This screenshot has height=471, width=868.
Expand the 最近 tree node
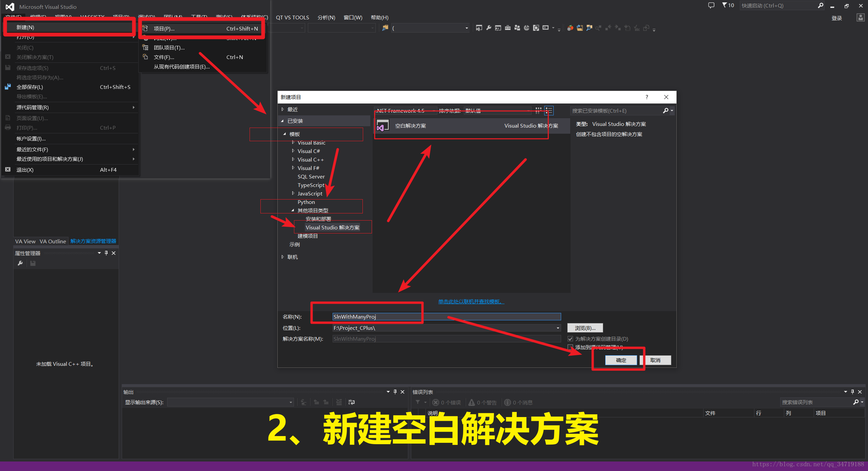tap(282, 109)
